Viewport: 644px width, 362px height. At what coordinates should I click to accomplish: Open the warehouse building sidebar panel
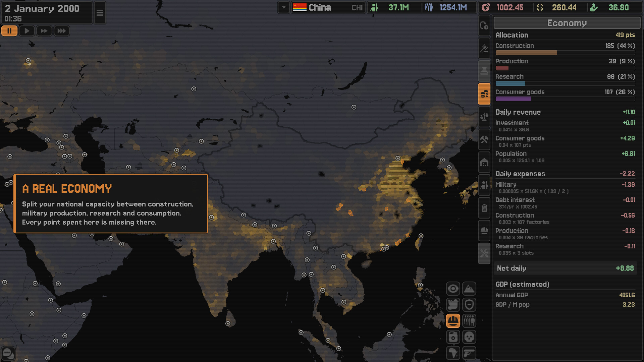pyautogui.click(x=484, y=162)
